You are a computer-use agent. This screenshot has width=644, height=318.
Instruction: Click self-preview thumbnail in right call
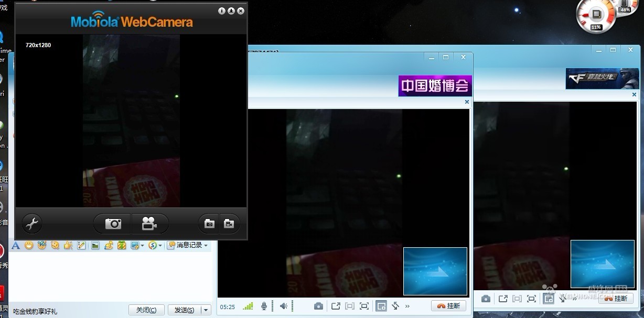click(x=602, y=264)
